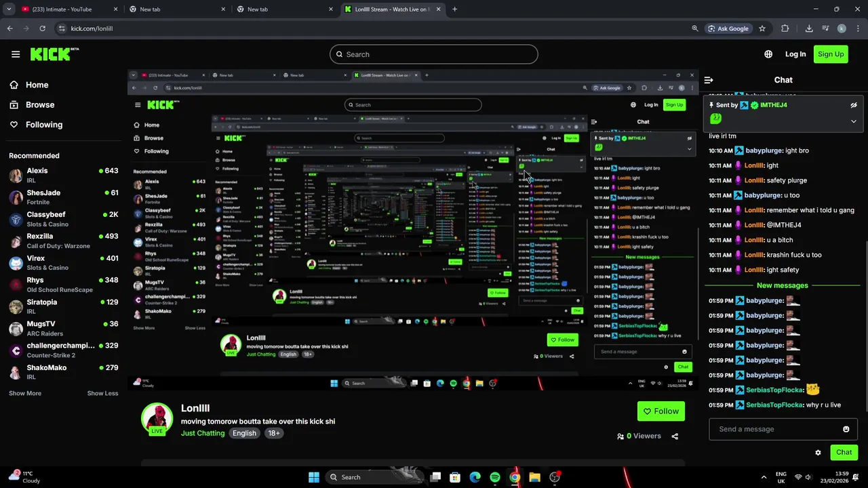Click the KICK logo
Screen dimensions: 868x488
click(x=54, y=54)
